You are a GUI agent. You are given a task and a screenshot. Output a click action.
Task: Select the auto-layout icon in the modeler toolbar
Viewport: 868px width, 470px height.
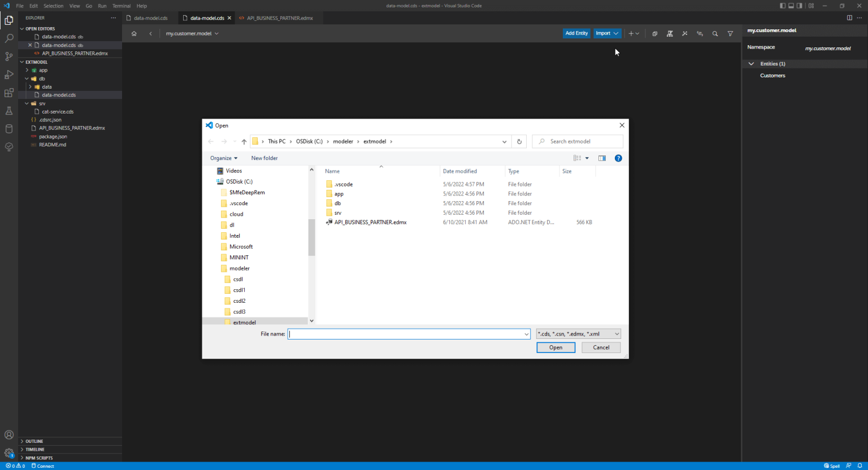(x=670, y=33)
